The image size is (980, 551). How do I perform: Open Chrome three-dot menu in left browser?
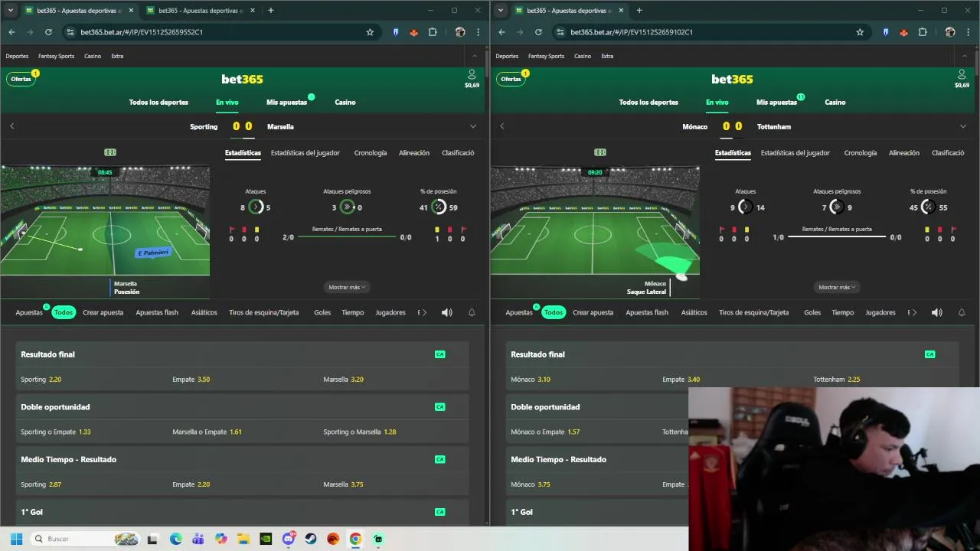(x=479, y=32)
